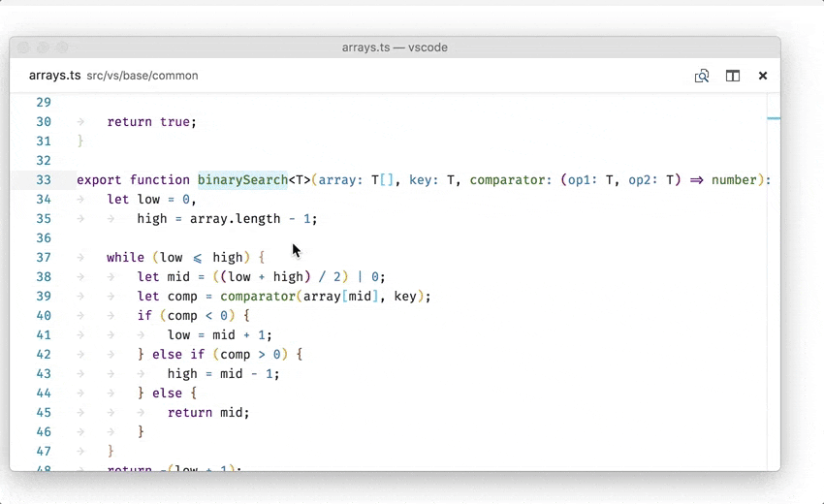Click line number 41 in gutter
This screenshot has width=824, height=504.
pyautogui.click(x=44, y=334)
